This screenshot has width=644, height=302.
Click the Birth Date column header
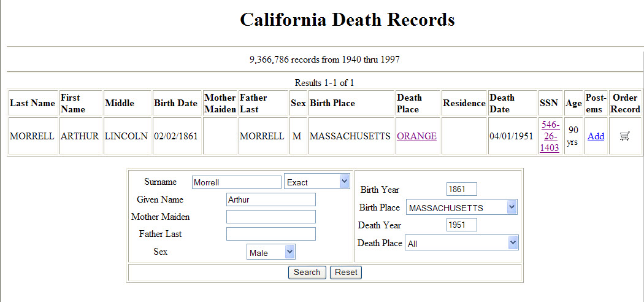177,103
